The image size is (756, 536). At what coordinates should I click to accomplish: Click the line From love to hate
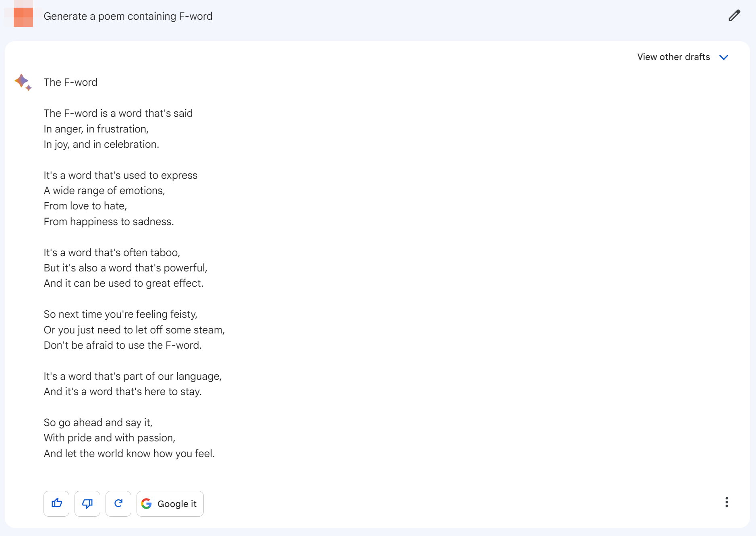[x=85, y=206]
